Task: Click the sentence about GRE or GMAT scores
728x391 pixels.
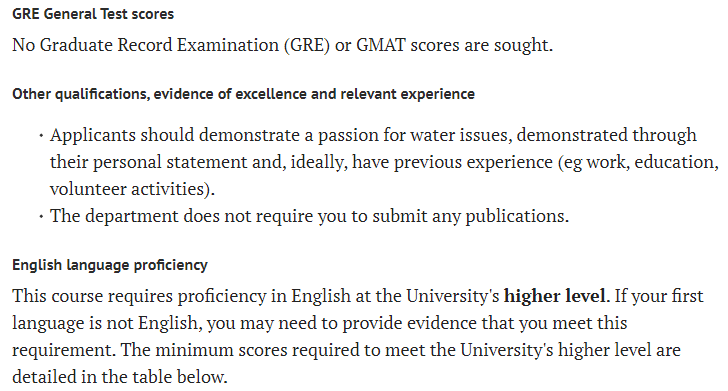Action: (282, 45)
